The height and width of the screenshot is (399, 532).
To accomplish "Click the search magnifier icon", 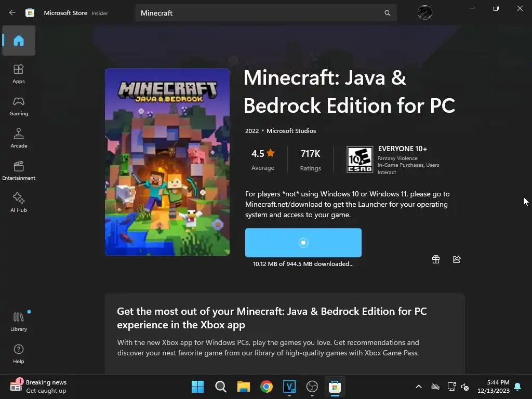I will click(x=387, y=13).
